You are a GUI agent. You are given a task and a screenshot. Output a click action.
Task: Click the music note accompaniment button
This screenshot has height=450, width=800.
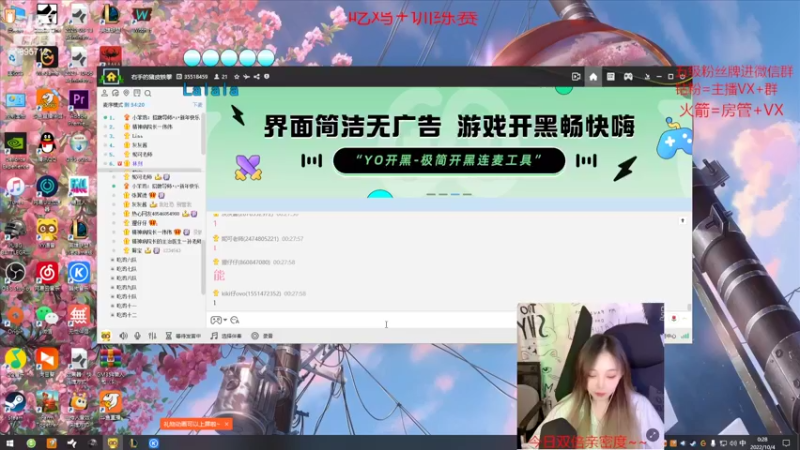[226, 336]
